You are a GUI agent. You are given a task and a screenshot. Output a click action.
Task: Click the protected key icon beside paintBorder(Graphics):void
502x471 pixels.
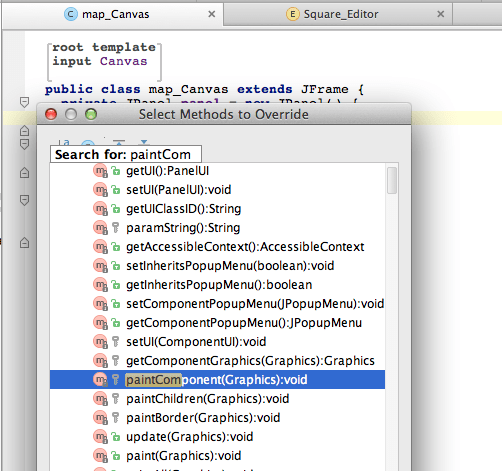coord(116,418)
